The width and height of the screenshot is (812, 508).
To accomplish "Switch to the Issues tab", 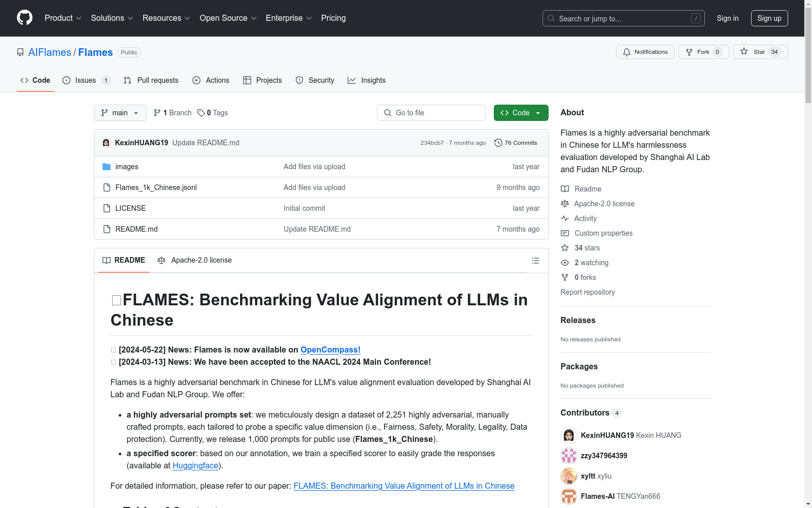I will (x=86, y=80).
